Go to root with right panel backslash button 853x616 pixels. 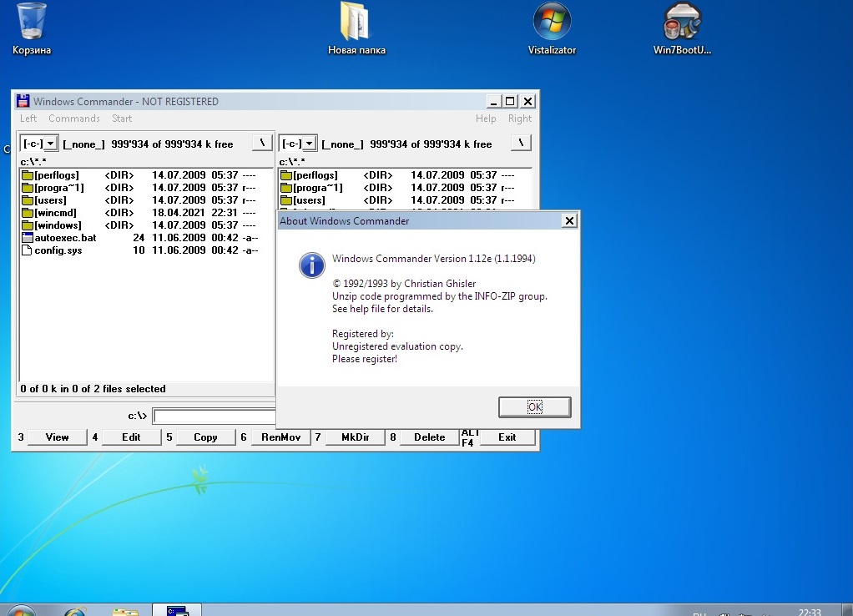521,143
